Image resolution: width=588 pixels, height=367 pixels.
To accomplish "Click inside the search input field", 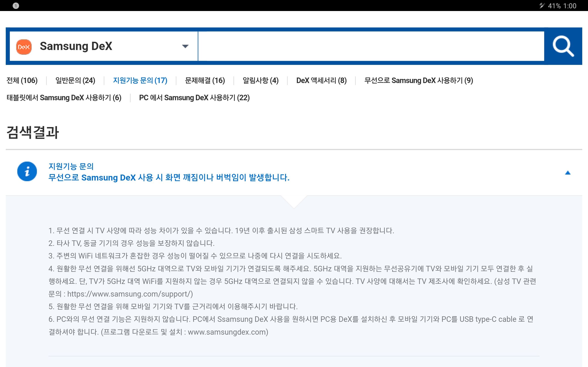I will click(365, 47).
